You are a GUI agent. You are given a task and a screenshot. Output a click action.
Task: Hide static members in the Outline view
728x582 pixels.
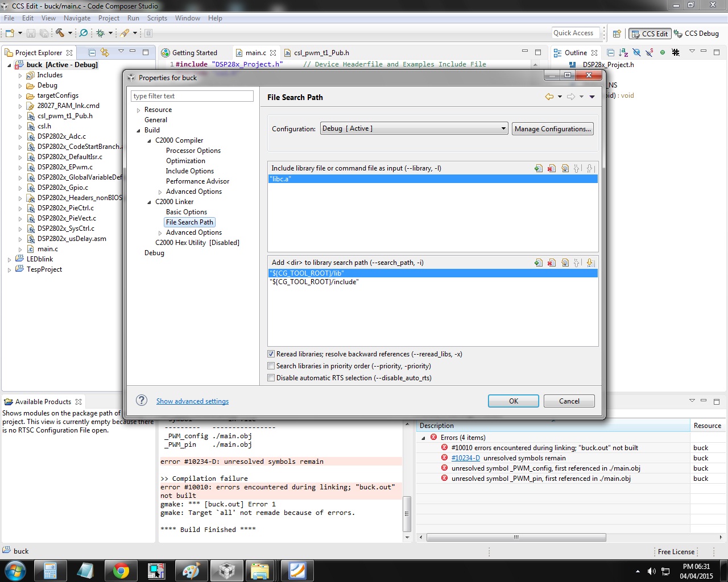649,52
